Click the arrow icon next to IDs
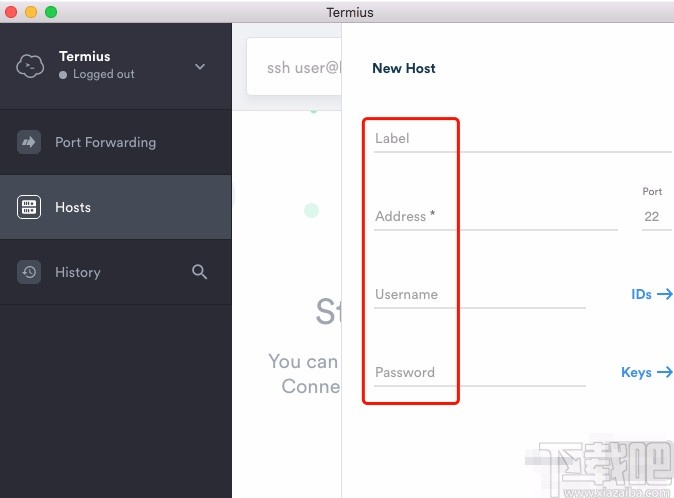The height and width of the screenshot is (498, 674). click(665, 294)
